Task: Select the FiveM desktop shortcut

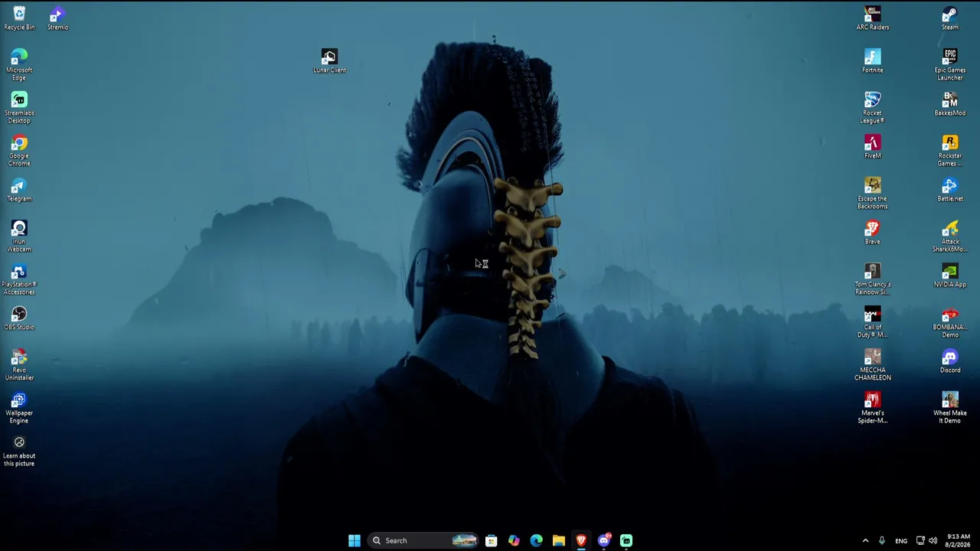Action: pos(873,147)
